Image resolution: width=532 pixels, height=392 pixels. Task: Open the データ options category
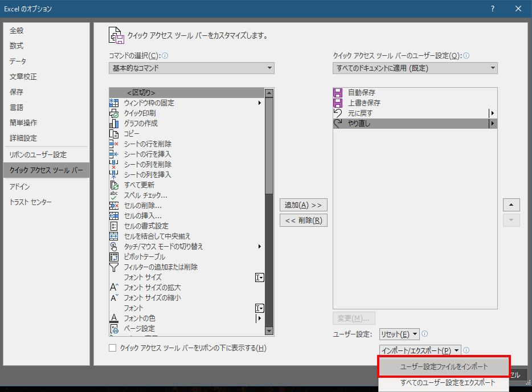pos(47,62)
